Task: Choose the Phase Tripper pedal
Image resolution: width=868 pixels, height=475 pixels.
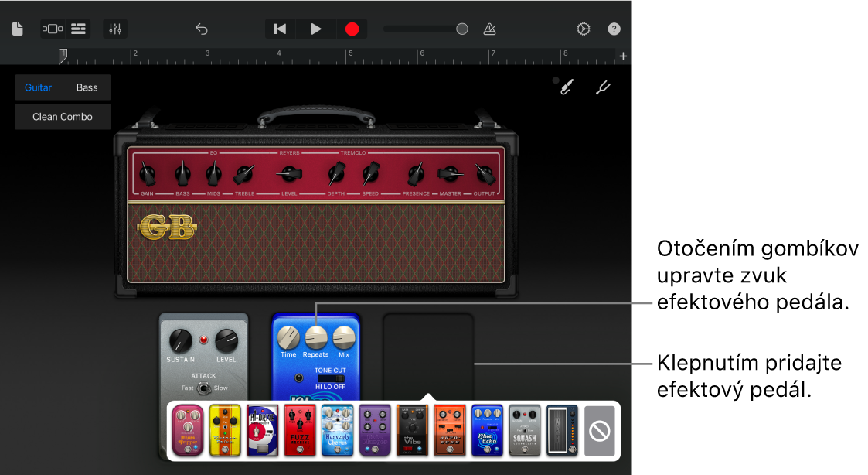Action: click(188, 431)
